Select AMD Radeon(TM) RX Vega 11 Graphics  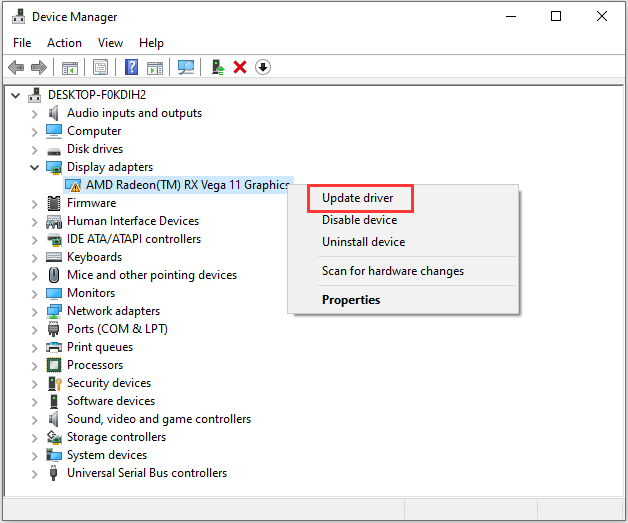pyautogui.click(x=187, y=185)
